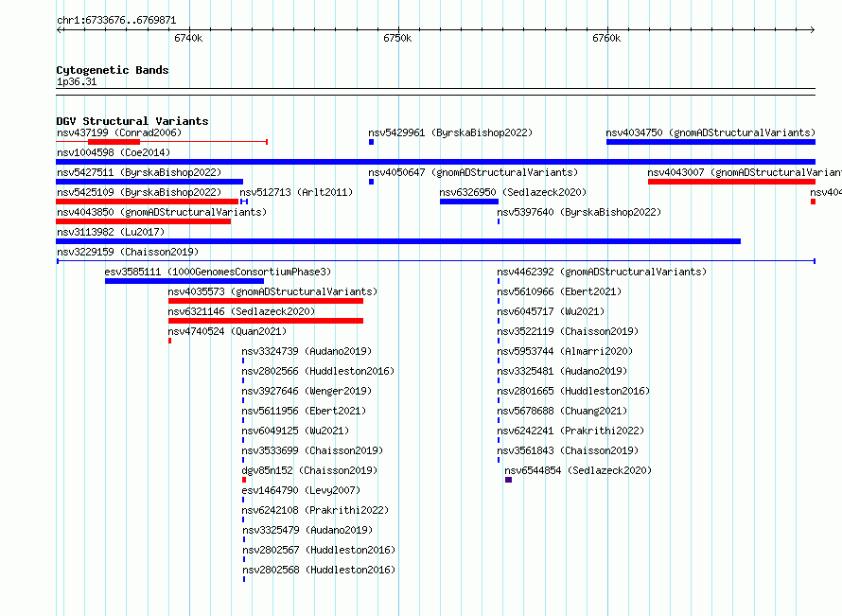The width and height of the screenshot is (842, 616).
Task: Click the purple nsv6544854 variant marker
Action: [x=509, y=480]
